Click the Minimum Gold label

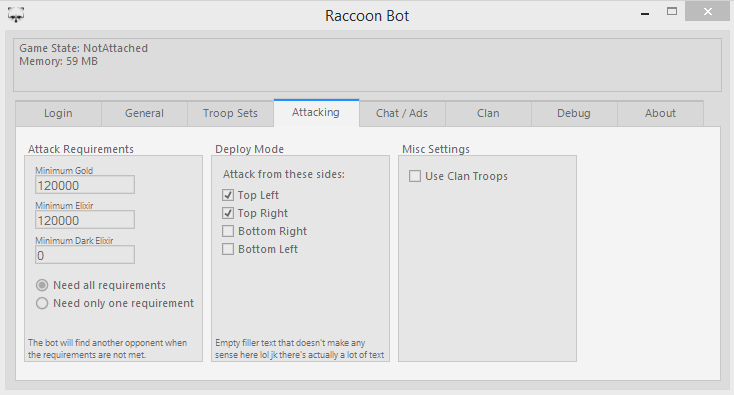(64, 170)
